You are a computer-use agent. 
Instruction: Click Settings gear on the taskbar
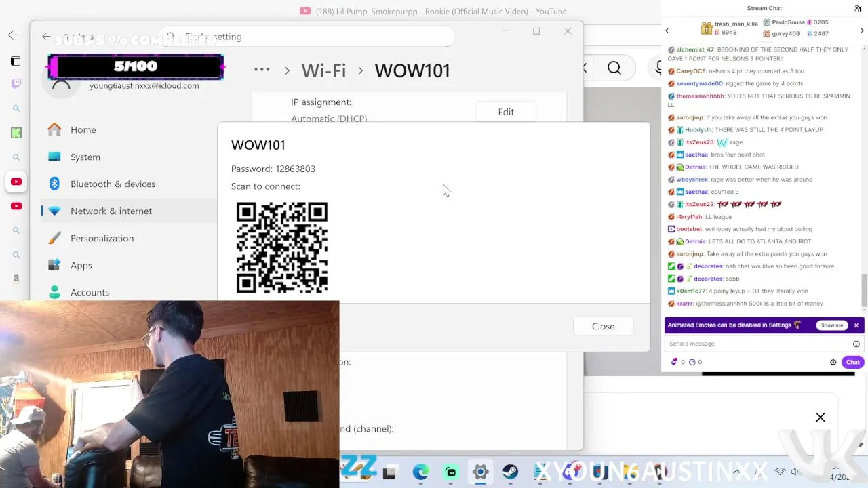click(x=480, y=472)
